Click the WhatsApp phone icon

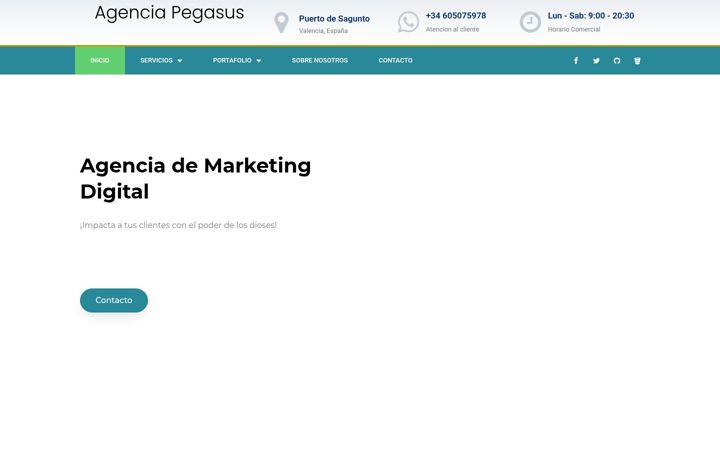[x=408, y=22]
